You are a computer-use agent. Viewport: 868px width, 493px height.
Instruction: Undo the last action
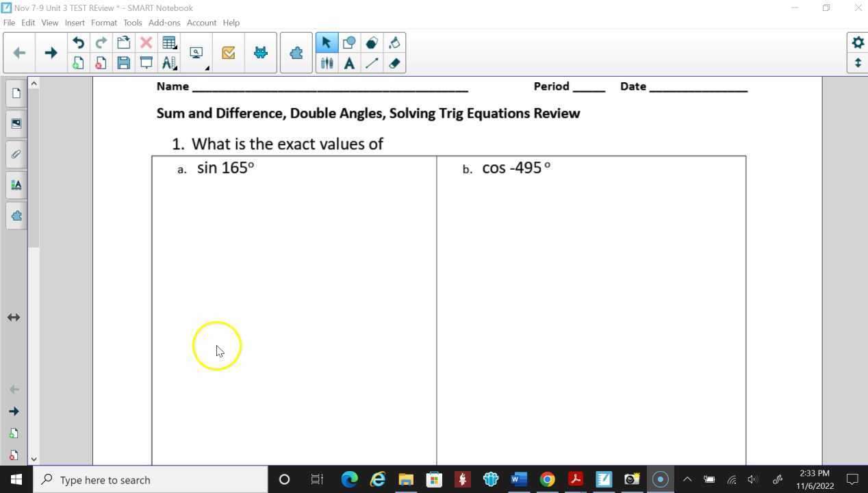77,42
